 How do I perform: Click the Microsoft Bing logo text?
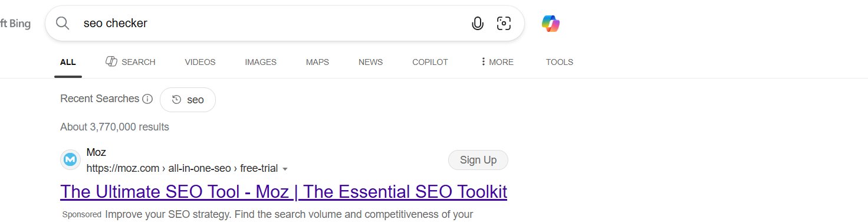[x=15, y=24]
